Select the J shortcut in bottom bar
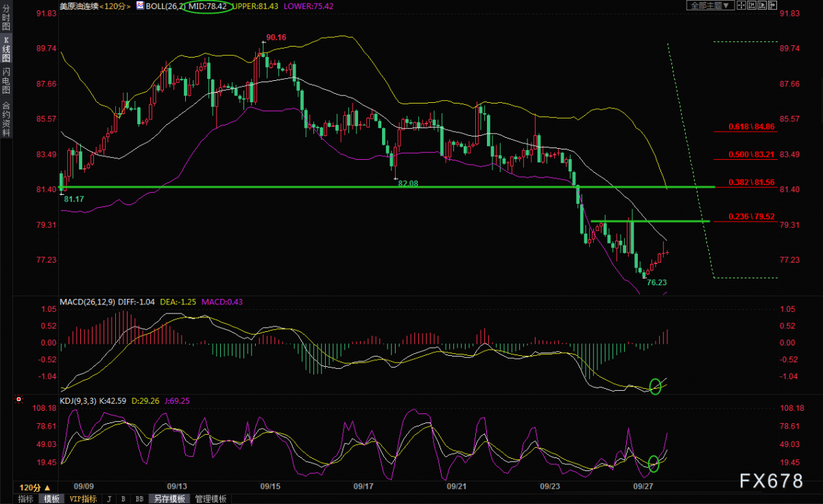The image size is (823, 504). (109, 499)
